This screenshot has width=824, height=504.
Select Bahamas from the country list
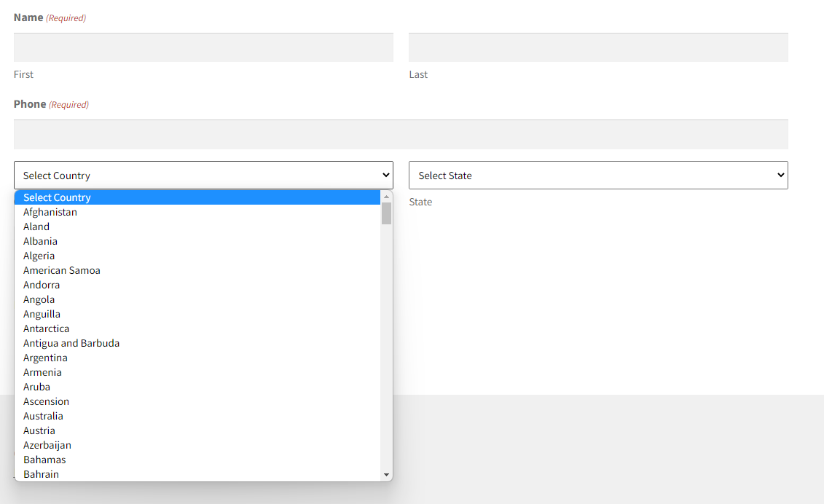click(197, 460)
